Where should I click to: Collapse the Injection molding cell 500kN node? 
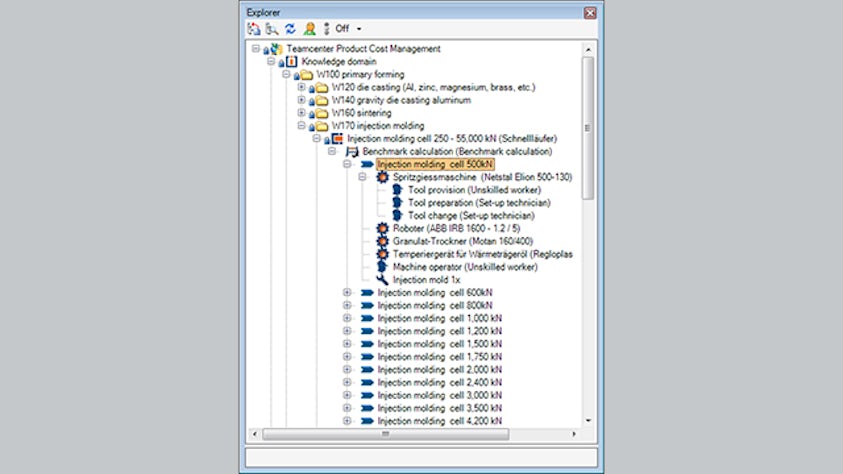click(347, 164)
